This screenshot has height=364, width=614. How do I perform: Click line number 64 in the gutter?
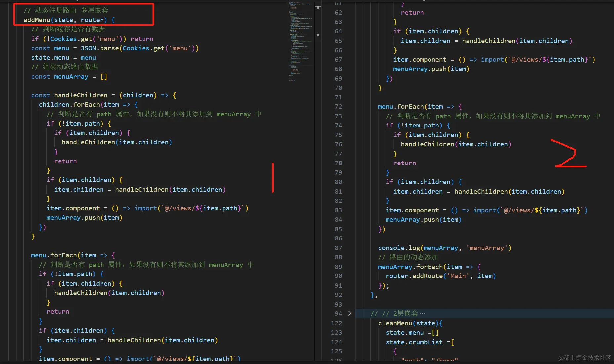click(338, 31)
